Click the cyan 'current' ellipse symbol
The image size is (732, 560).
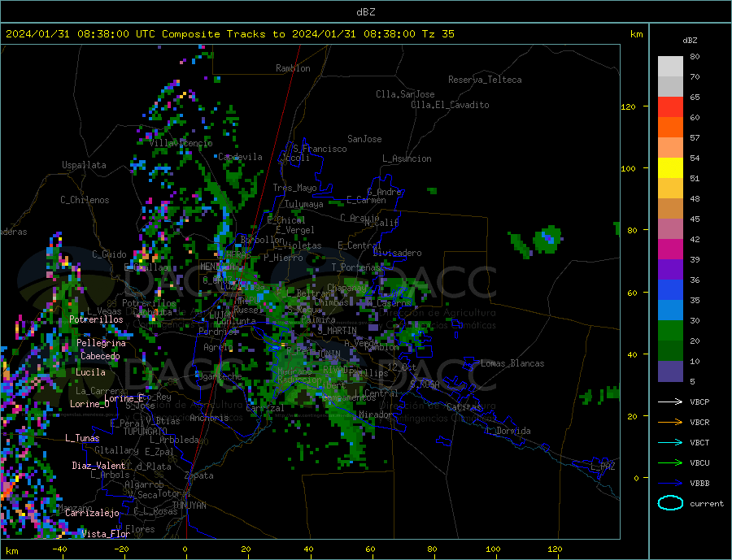[x=670, y=503]
